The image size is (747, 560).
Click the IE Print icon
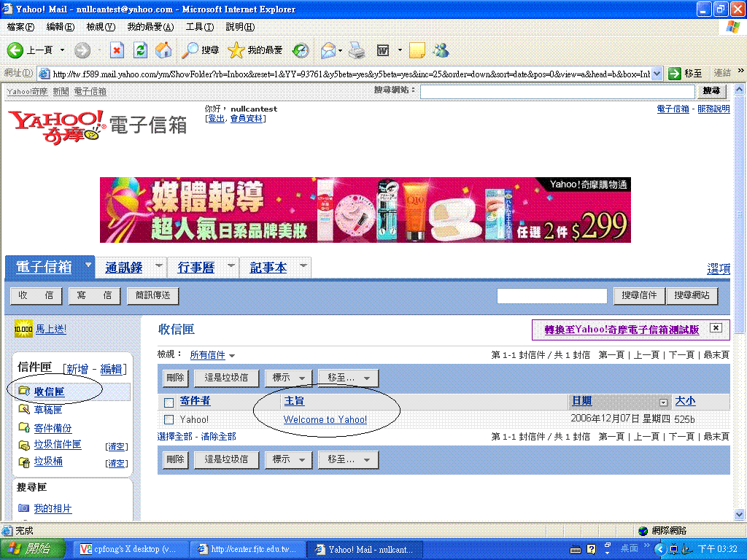tap(356, 50)
